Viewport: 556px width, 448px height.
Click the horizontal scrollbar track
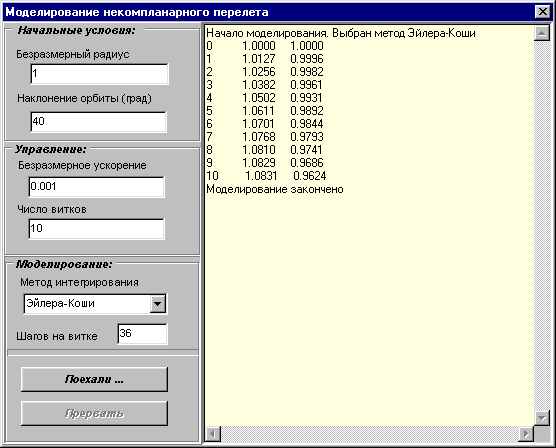click(x=369, y=433)
